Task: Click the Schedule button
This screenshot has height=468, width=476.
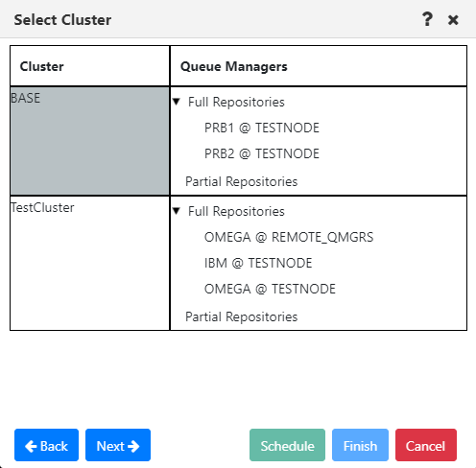Action: pyautogui.click(x=287, y=445)
